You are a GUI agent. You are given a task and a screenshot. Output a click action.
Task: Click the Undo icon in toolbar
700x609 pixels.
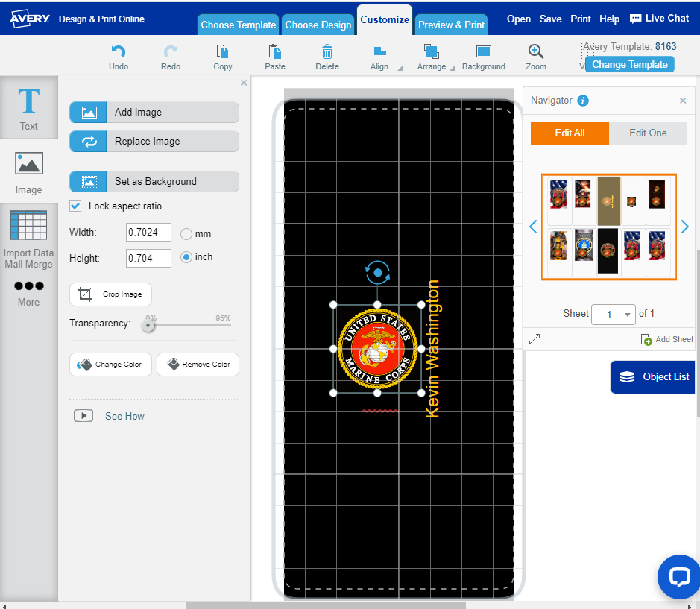118,51
